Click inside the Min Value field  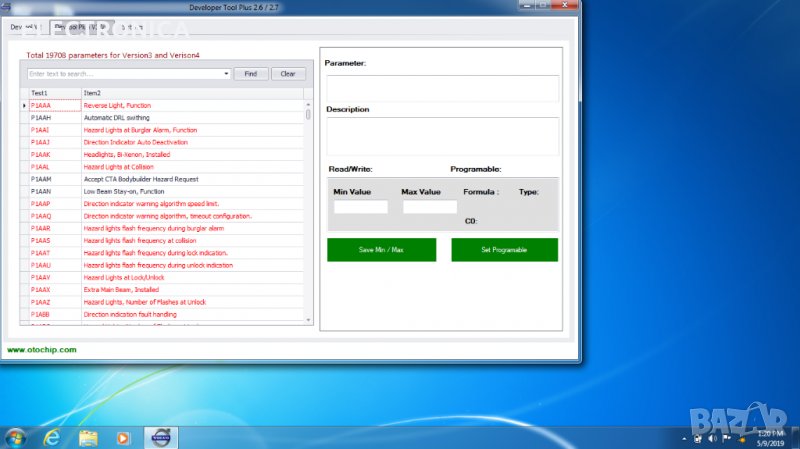pos(360,207)
